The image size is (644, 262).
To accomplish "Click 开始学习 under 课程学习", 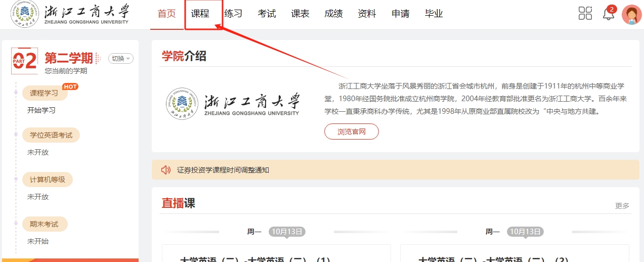I will click(41, 110).
